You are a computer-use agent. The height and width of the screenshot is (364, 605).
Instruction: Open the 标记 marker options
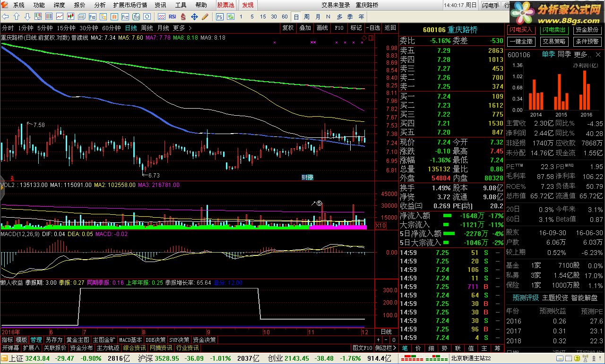(356, 28)
